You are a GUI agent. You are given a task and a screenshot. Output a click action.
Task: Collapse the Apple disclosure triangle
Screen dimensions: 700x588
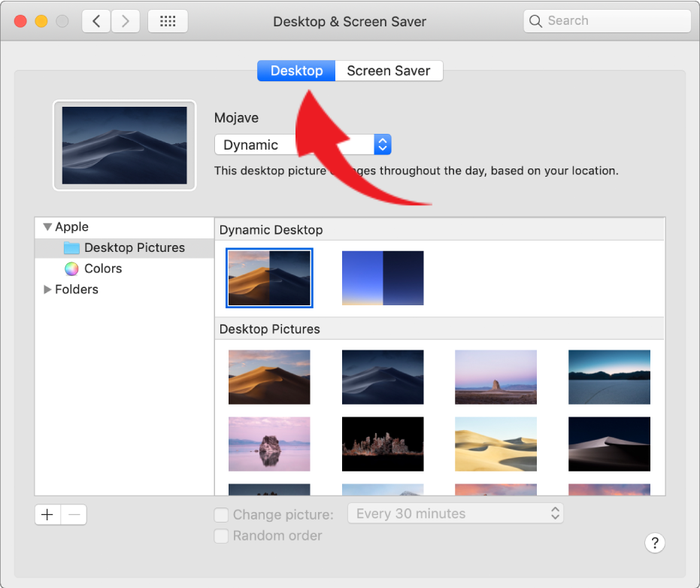pyautogui.click(x=47, y=227)
